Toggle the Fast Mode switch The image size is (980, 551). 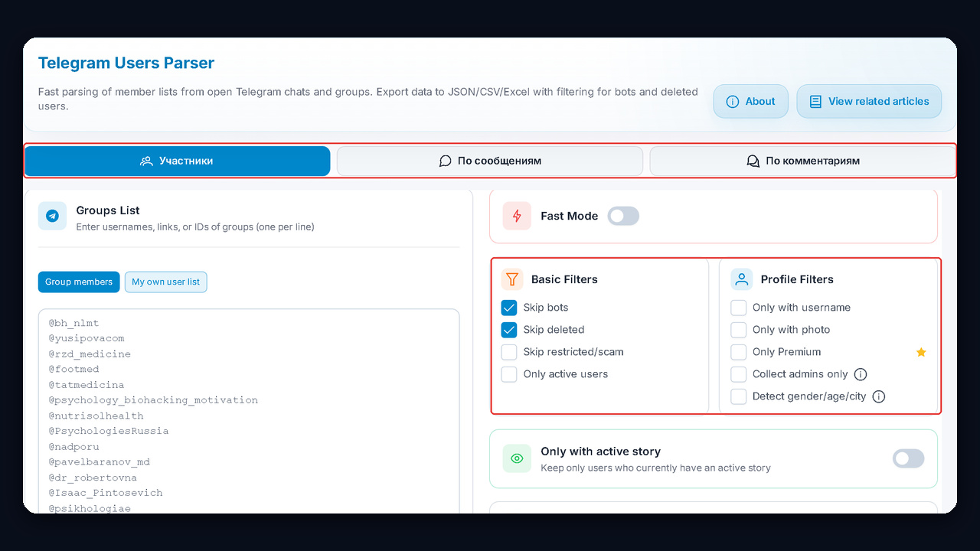coord(623,216)
